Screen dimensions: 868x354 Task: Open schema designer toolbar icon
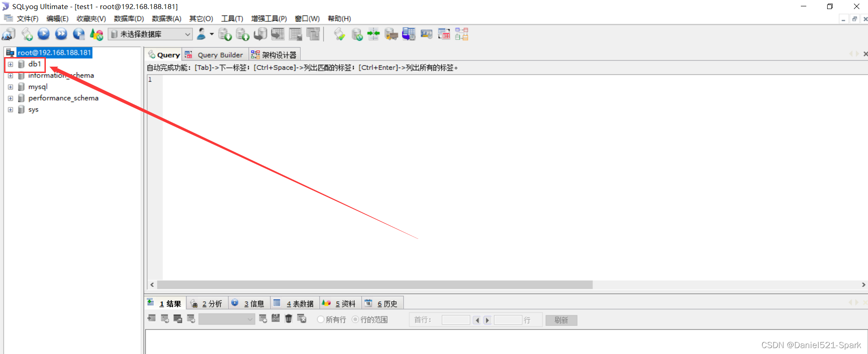tap(462, 34)
